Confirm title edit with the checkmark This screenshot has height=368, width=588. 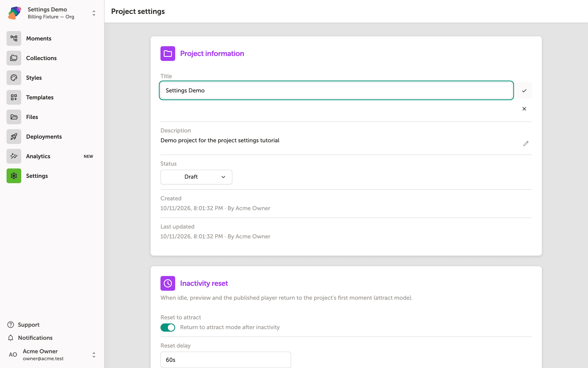click(524, 91)
